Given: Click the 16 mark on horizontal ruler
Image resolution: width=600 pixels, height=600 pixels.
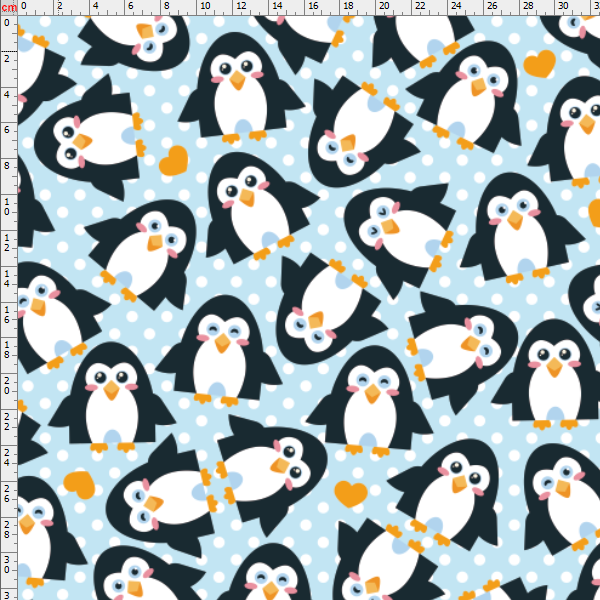Looking at the screenshot, I should (313, 6).
